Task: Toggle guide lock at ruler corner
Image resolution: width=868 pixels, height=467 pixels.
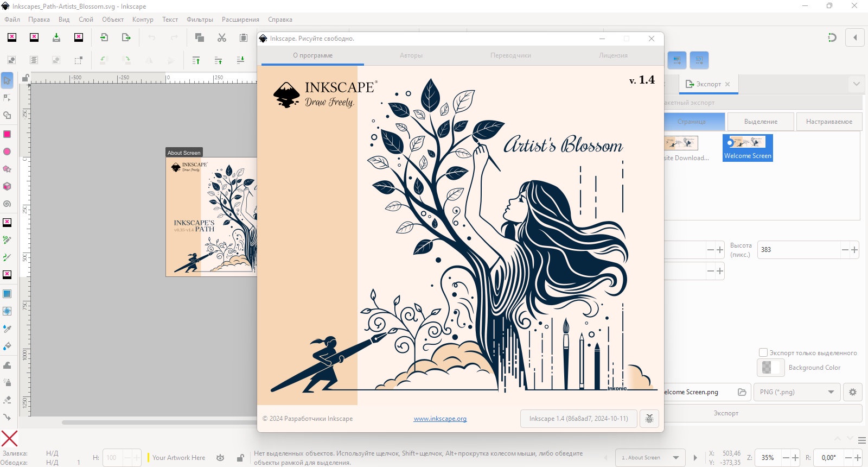Action: pos(25,78)
